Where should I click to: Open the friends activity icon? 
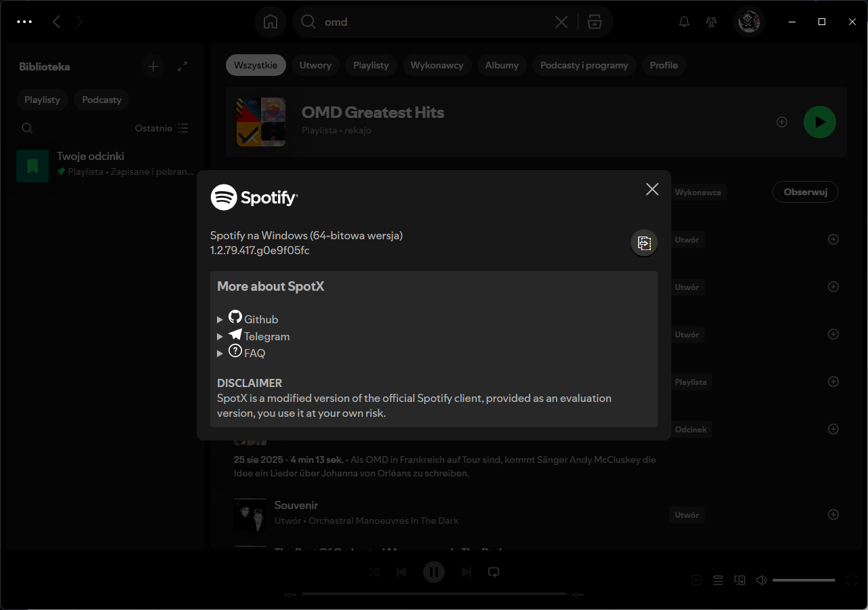pos(711,22)
